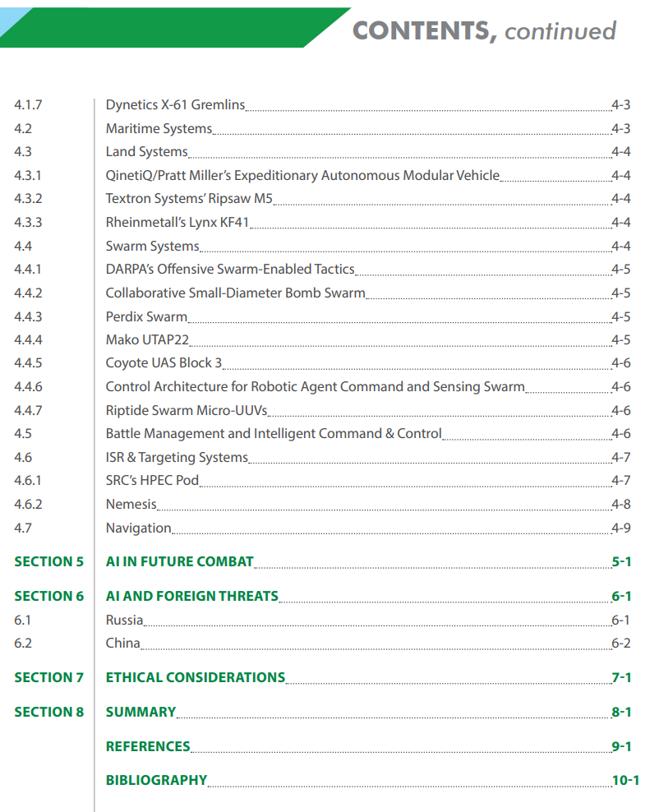
Task: Go to the REFERENCES heading
Action: pyautogui.click(x=148, y=747)
